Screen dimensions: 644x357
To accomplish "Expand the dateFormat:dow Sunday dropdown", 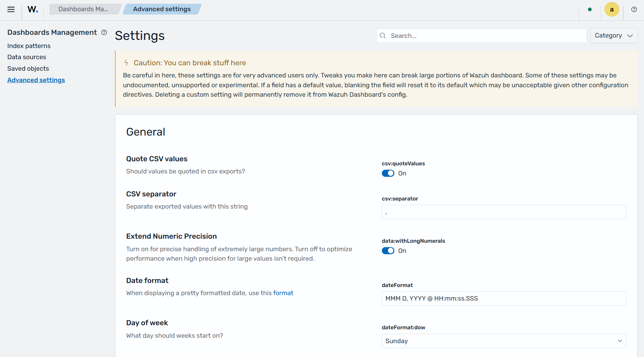I will (504, 341).
